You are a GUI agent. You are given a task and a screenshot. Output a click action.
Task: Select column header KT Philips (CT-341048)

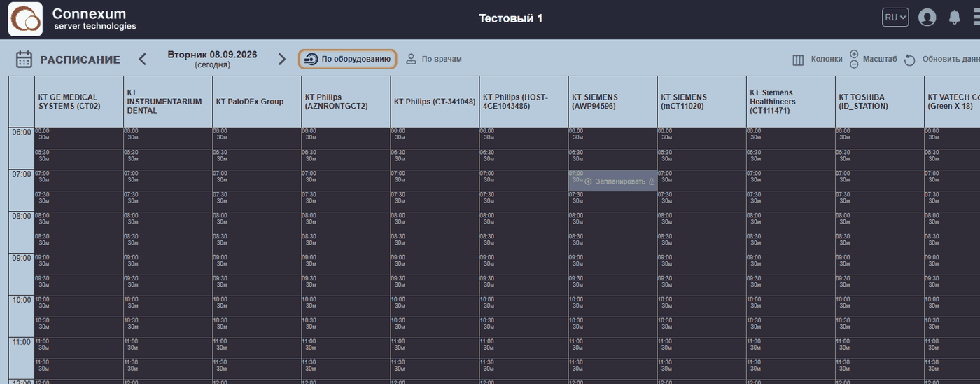pyautogui.click(x=435, y=102)
